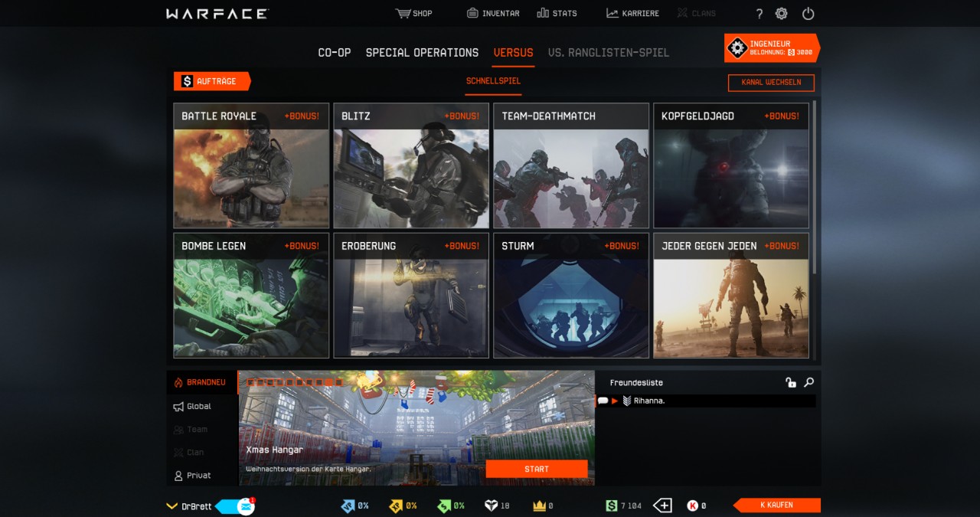Click the friends list search magnifier
Image resolution: width=980 pixels, height=517 pixels.
[x=808, y=382]
